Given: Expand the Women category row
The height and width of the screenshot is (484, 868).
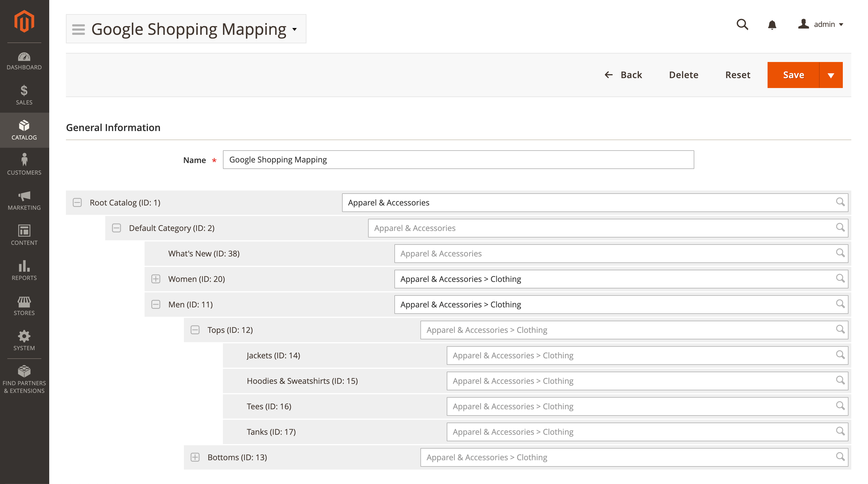Looking at the screenshot, I should click(x=156, y=278).
